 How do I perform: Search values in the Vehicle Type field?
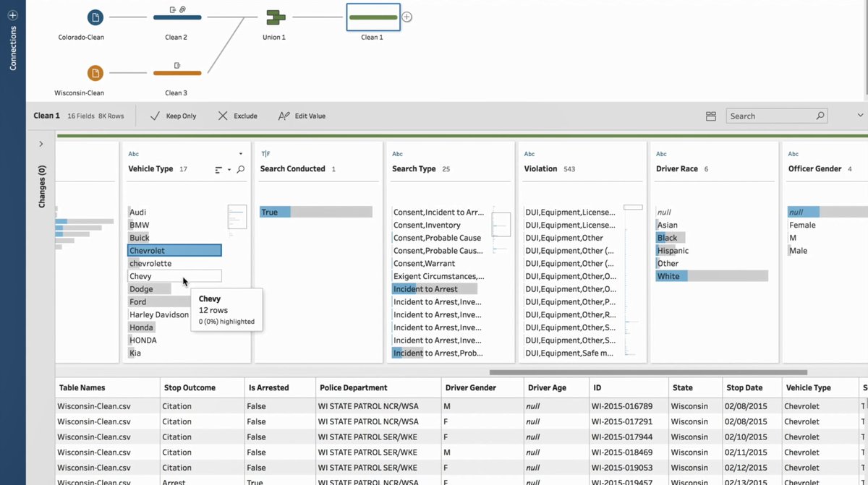[241, 170]
